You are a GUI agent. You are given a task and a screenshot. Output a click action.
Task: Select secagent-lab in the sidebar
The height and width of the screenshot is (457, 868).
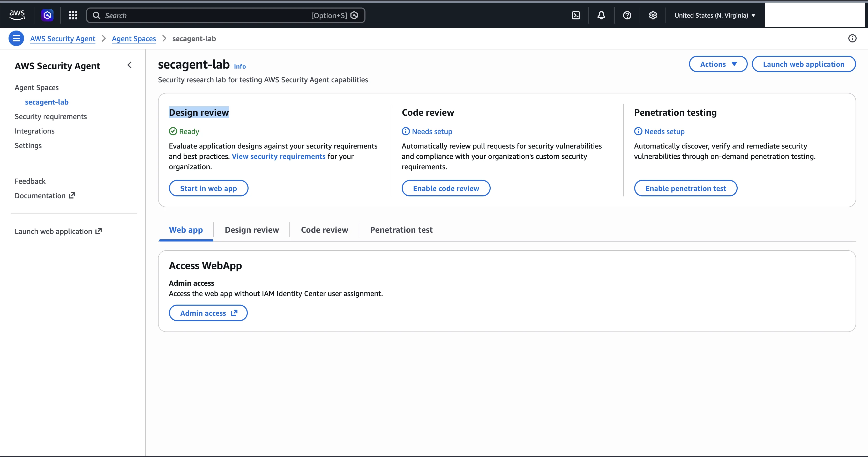pyautogui.click(x=47, y=102)
